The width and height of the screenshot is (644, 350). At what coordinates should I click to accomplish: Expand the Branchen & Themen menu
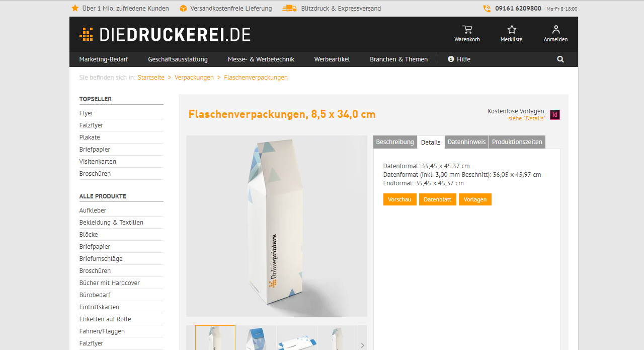click(x=399, y=59)
